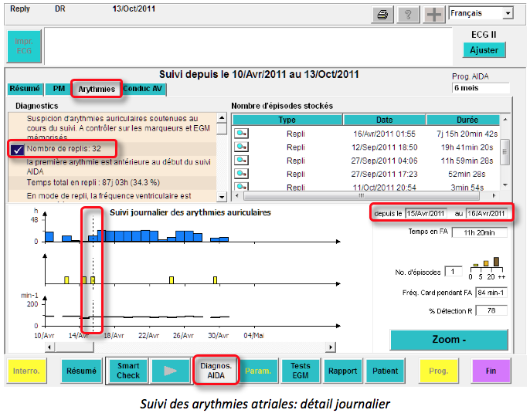Open the Français language dropdown
Viewport: 530px width, 420px height.
pos(507,13)
